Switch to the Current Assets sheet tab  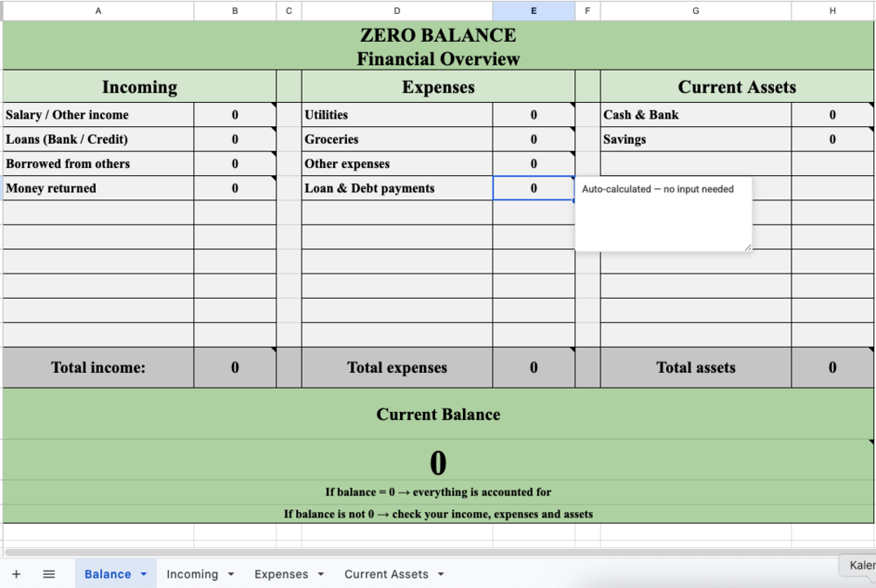coord(386,574)
